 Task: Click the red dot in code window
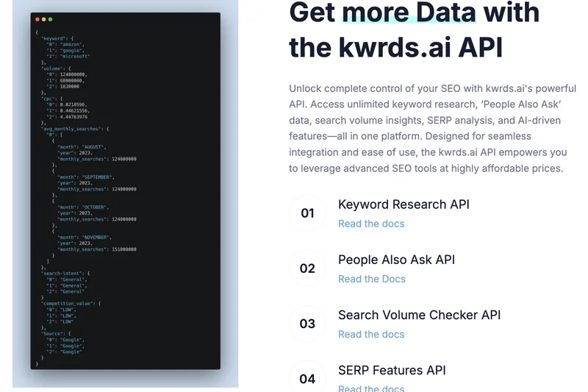pyautogui.click(x=37, y=19)
